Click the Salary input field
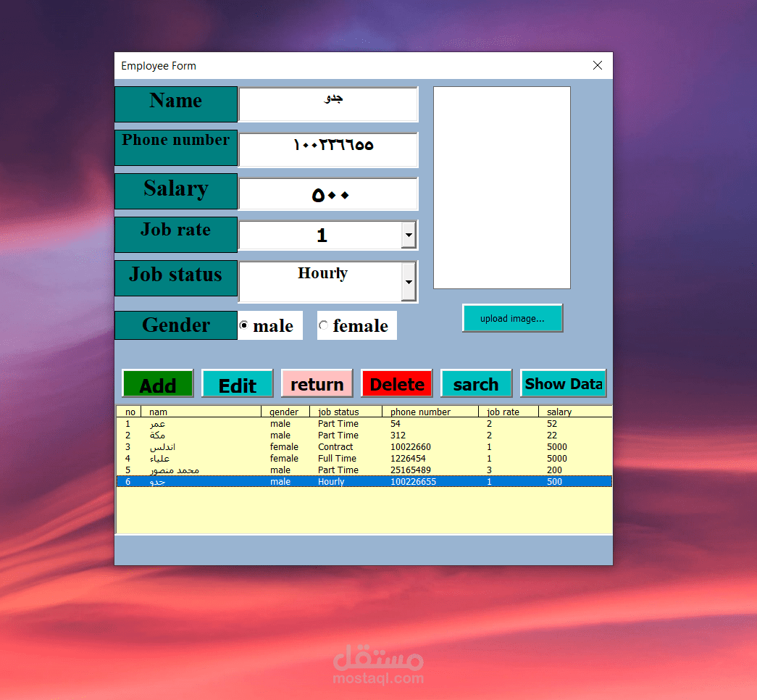This screenshot has width=757, height=700. pyautogui.click(x=328, y=193)
